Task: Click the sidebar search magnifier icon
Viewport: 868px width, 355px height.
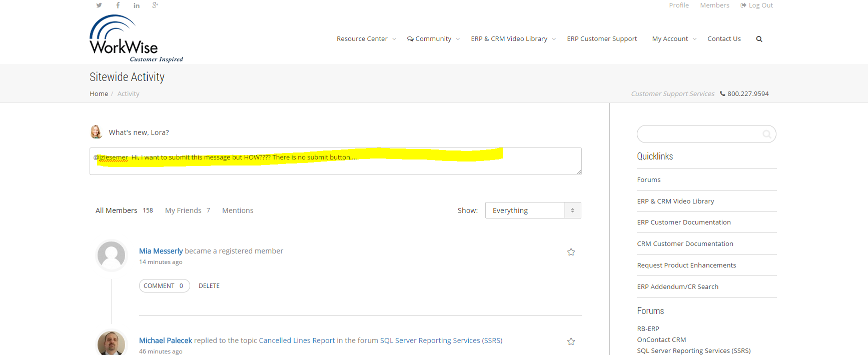Action: point(766,134)
